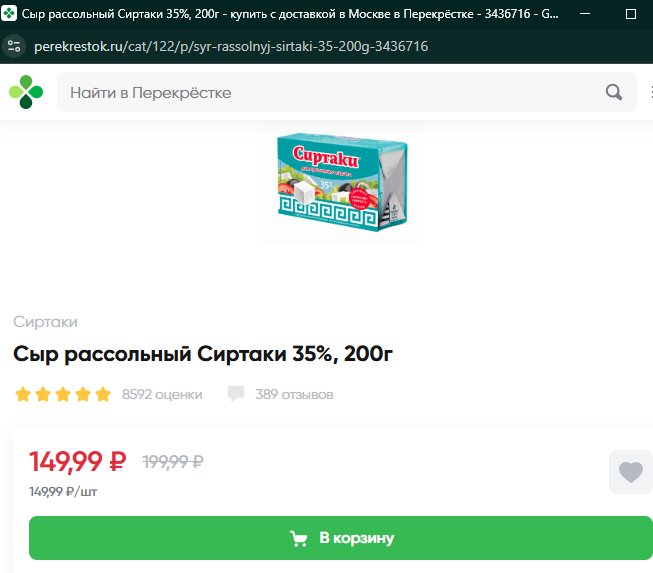Screen dimensions: 653x573
Task: Open the "8592 оценки" ratings link
Action: tap(162, 394)
